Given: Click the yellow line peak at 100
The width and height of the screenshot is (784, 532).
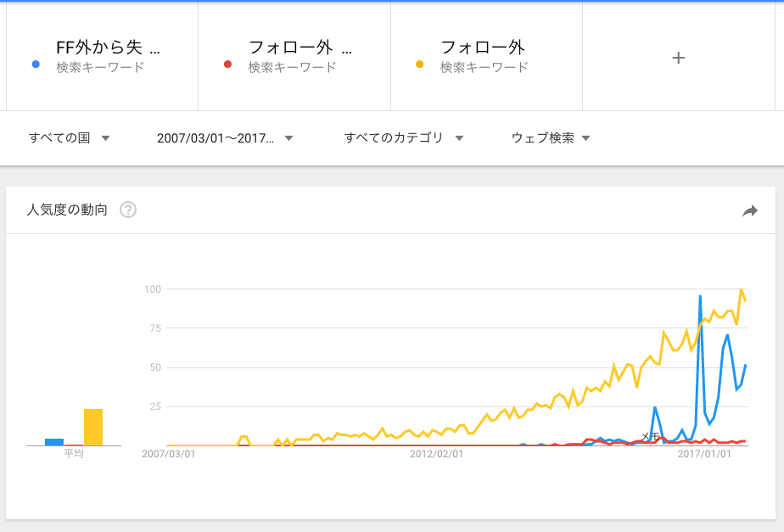Looking at the screenshot, I should [742, 289].
